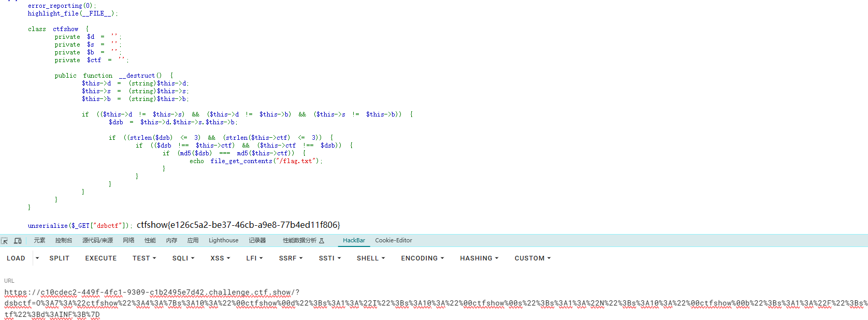Expand the HASHING menu
The width and height of the screenshot is (868, 320).
click(479, 258)
